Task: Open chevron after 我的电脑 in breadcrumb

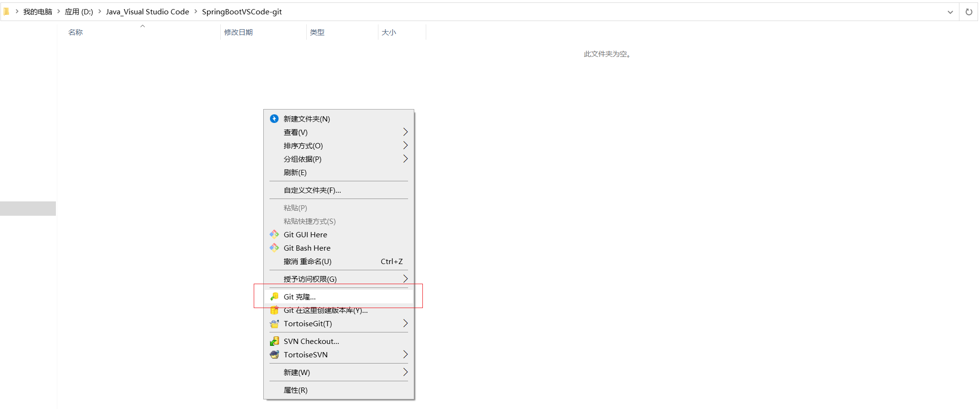Action: click(x=59, y=11)
